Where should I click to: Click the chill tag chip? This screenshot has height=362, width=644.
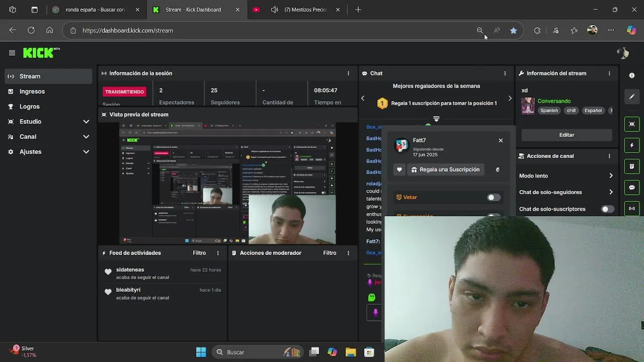coord(571,111)
